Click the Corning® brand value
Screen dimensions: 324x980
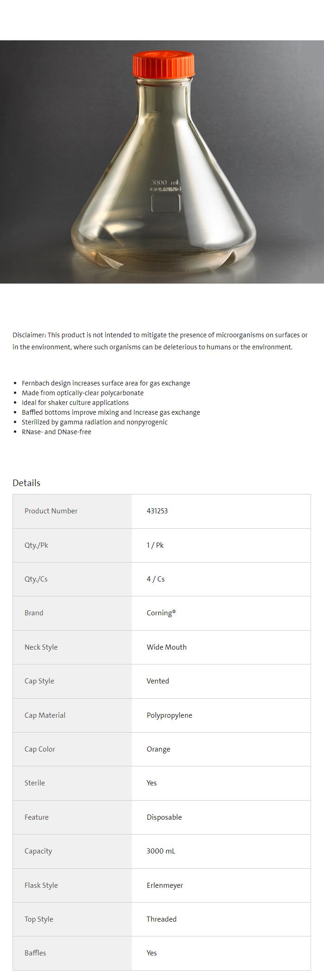[x=161, y=613]
